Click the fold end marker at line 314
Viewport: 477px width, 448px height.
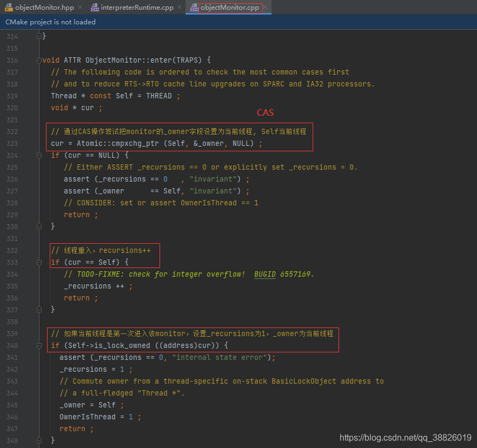tap(39, 36)
